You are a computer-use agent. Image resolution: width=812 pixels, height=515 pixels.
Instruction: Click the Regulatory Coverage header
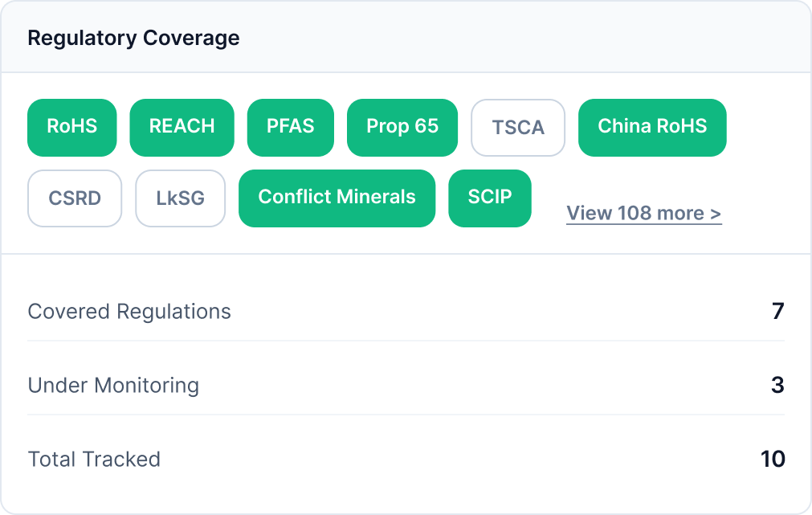click(x=133, y=37)
